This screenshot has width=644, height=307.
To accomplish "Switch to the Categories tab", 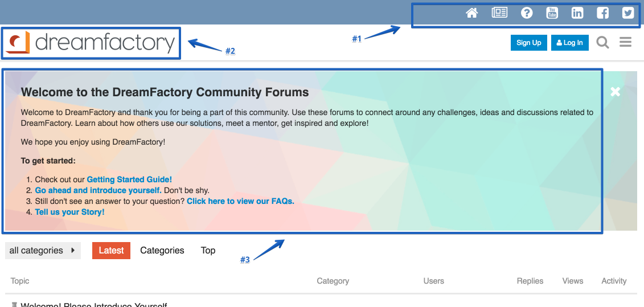I will [x=162, y=250].
